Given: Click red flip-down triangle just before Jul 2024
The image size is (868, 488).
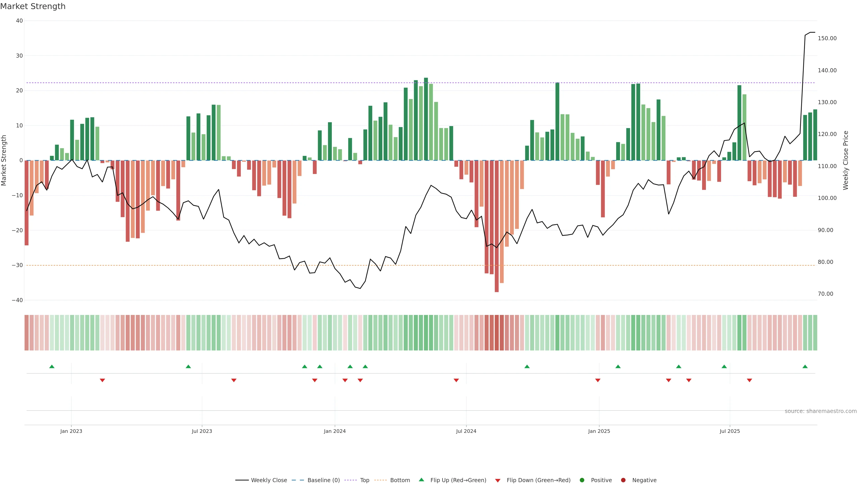Looking at the screenshot, I should click(x=456, y=380).
